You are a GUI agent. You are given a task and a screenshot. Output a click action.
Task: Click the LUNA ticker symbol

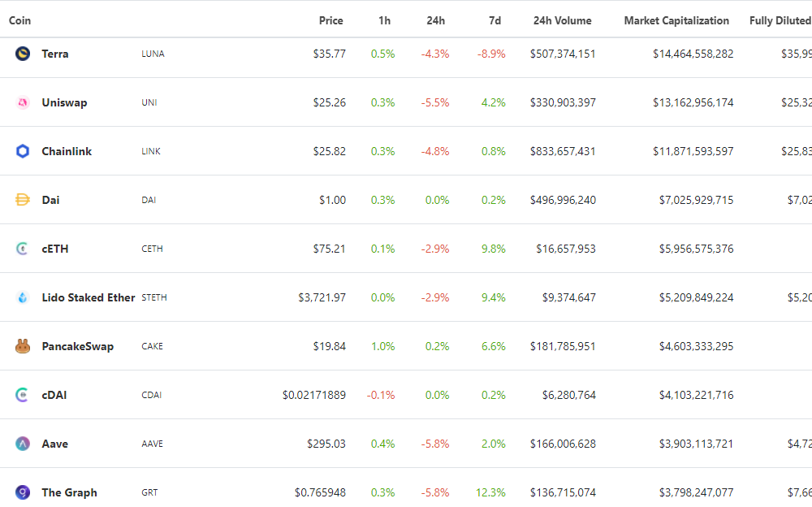point(153,54)
